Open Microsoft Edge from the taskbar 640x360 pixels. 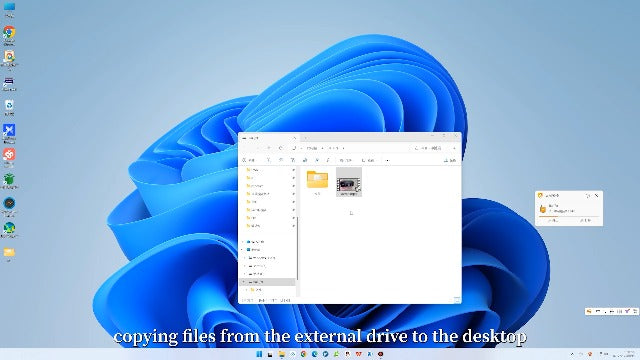[x=315, y=354]
